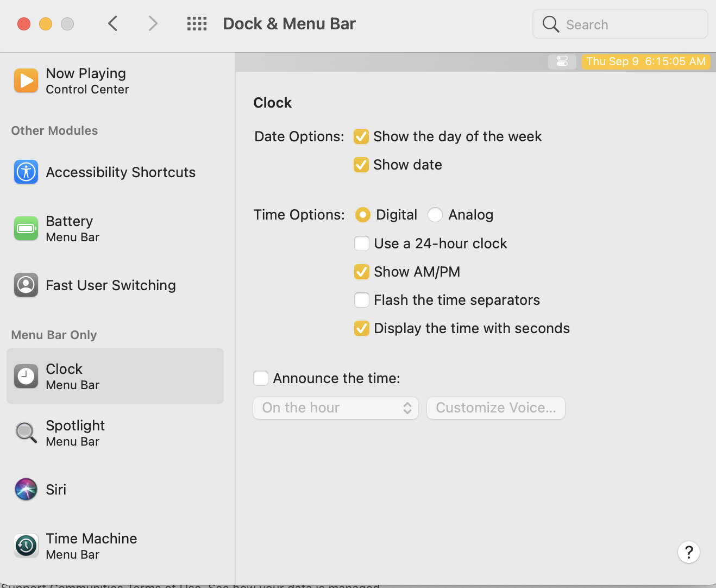This screenshot has height=588, width=716.
Task: Select Clock in the sidebar list
Action: (x=115, y=376)
